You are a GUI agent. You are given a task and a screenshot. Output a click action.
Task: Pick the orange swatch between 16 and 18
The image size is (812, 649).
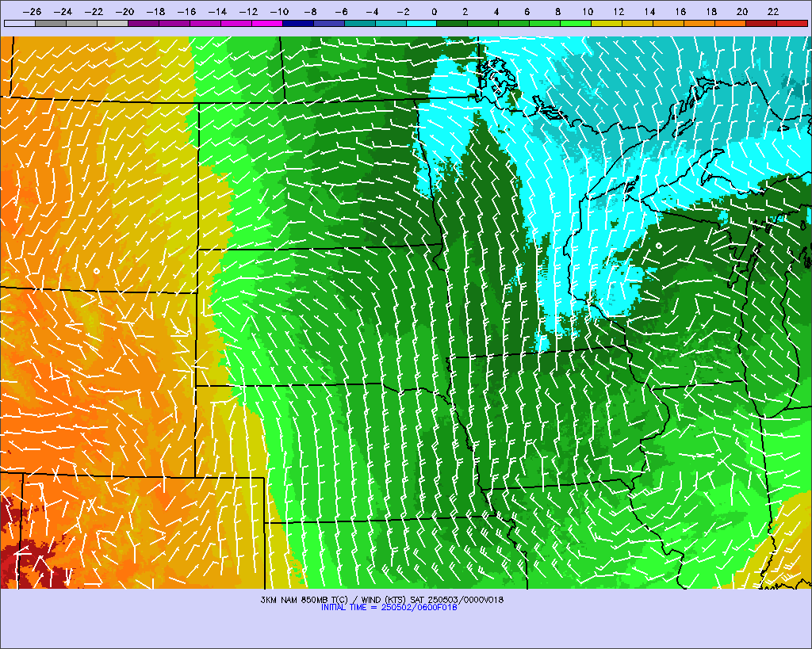[x=699, y=23]
